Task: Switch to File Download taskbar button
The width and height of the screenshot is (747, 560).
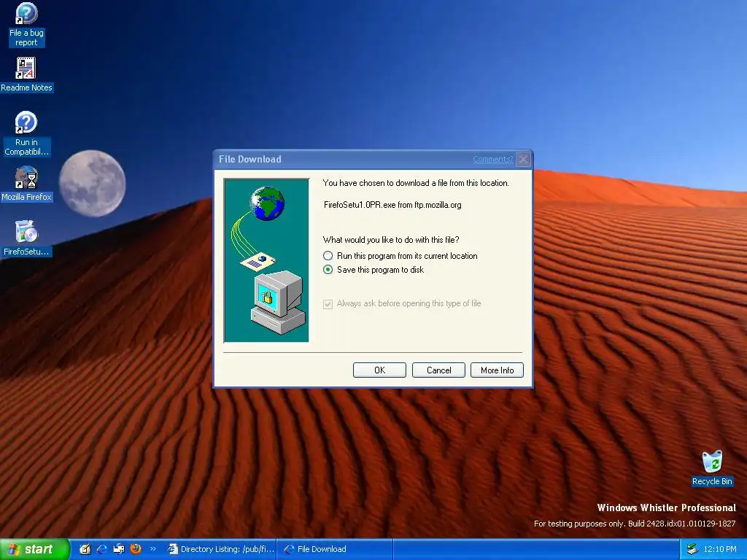Action: (x=334, y=549)
